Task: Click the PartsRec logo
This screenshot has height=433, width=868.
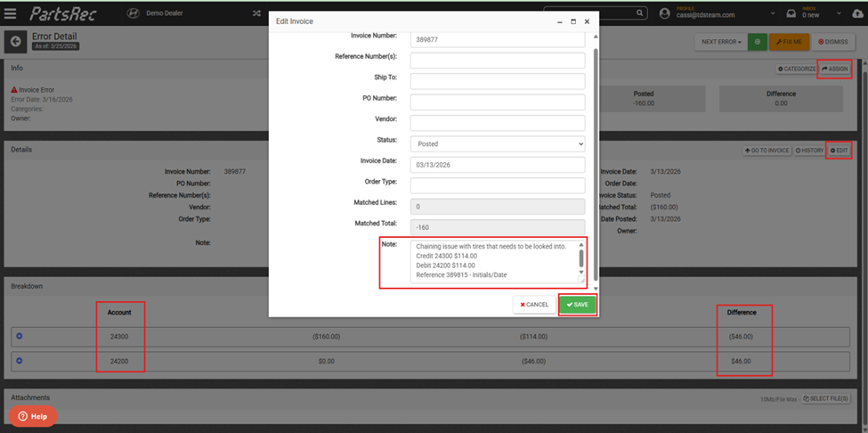Action: (62, 13)
